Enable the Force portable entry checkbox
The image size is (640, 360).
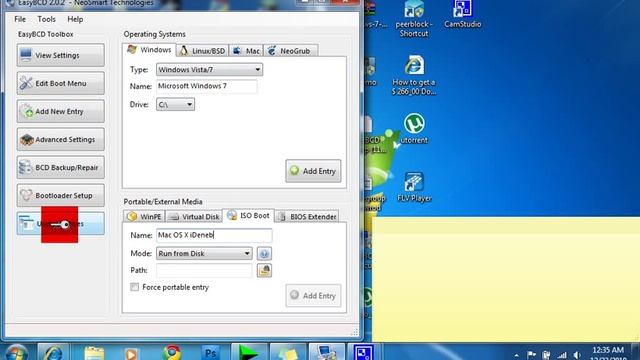[x=134, y=287]
